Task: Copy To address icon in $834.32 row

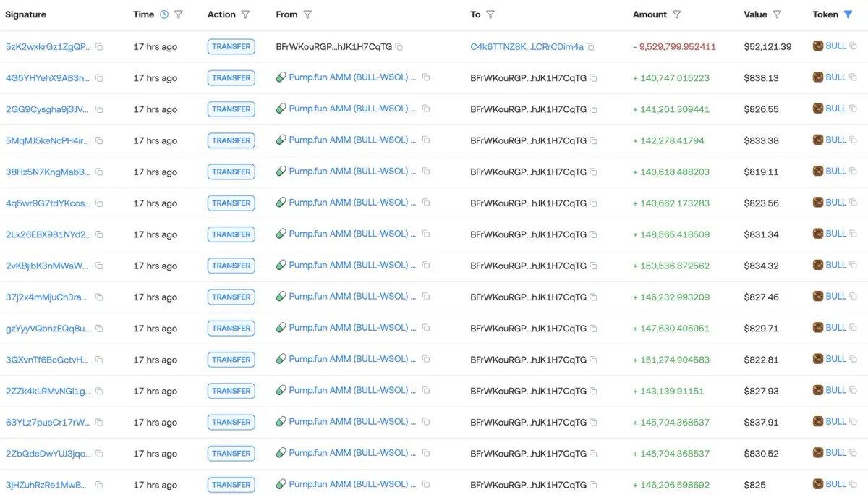Action: tap(593, 266)
